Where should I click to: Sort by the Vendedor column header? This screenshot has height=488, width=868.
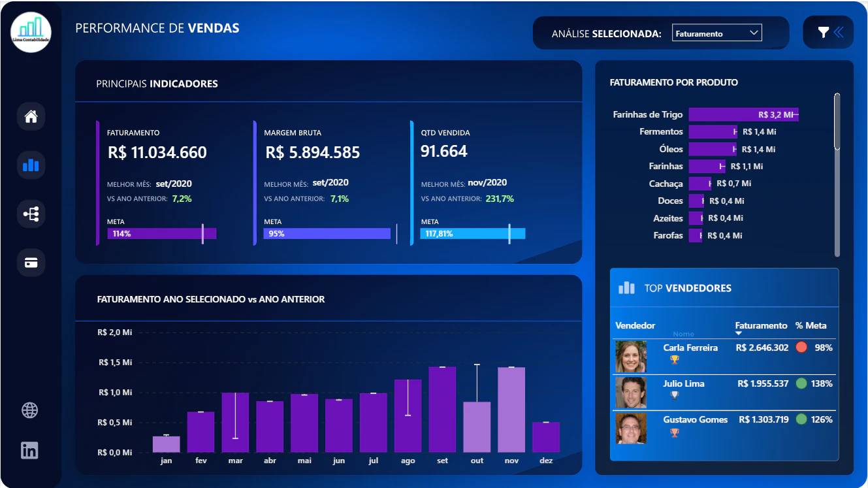click(635, 325)
